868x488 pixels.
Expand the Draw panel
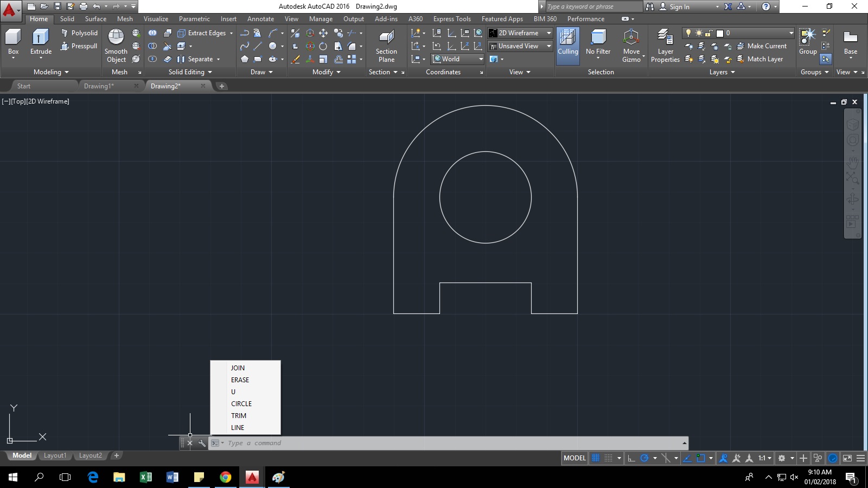261,72
